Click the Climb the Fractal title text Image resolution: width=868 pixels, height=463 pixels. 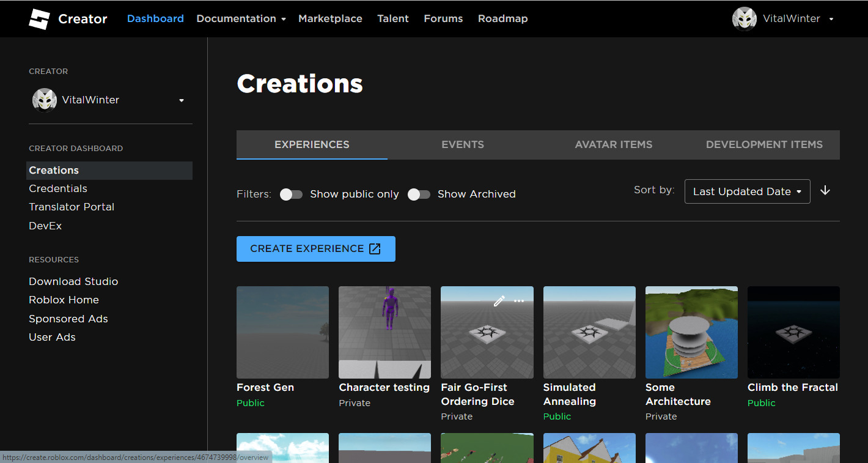coord(793,388)
